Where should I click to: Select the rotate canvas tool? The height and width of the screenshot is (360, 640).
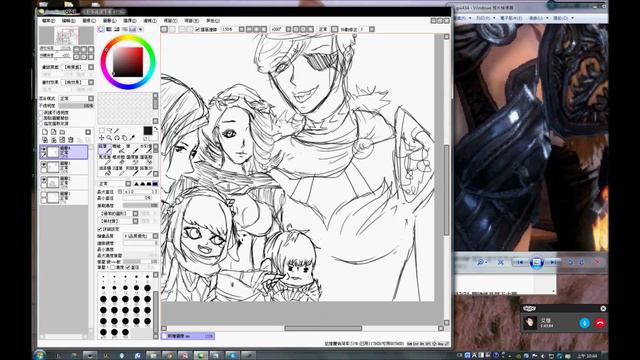pos(117,138)
